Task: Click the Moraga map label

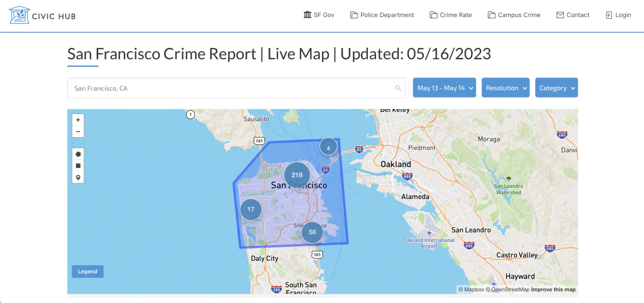Action: point(489,139)
